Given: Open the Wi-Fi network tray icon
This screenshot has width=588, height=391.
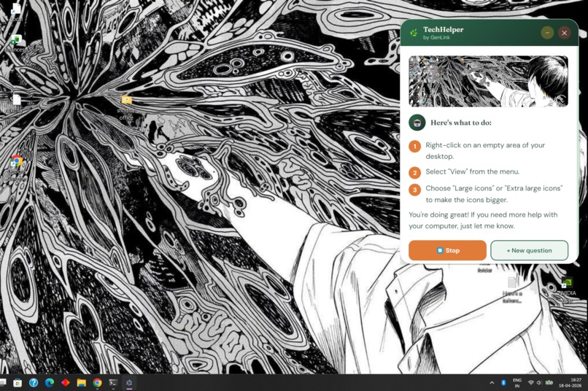Looking at the screenshot, I should (x=530, y=383).
